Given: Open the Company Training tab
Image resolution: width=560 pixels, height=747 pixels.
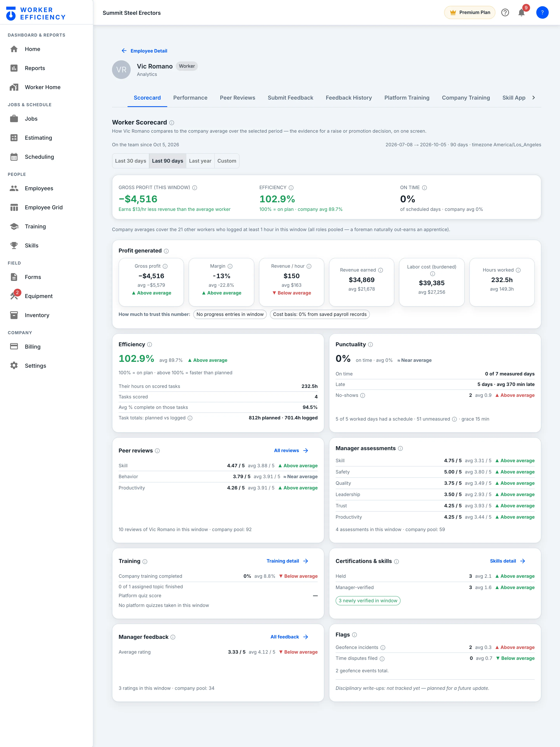Looking at the screenshot, I should coord(466,98).
